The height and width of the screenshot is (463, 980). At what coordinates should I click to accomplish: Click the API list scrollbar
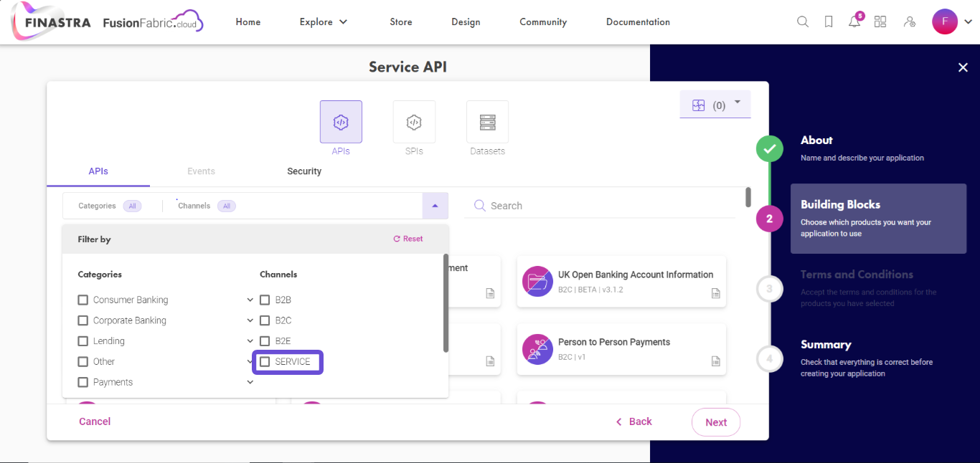pos(748,197)
